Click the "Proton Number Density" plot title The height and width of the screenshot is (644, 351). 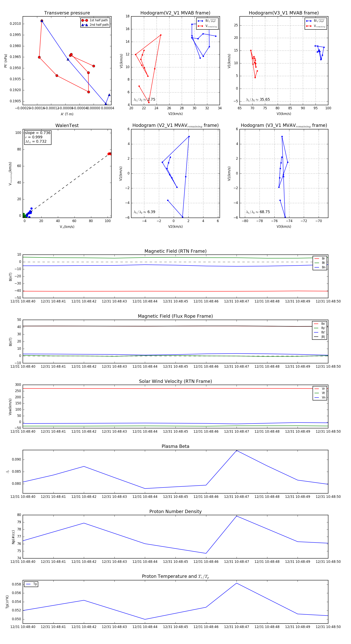pos(175,511)
